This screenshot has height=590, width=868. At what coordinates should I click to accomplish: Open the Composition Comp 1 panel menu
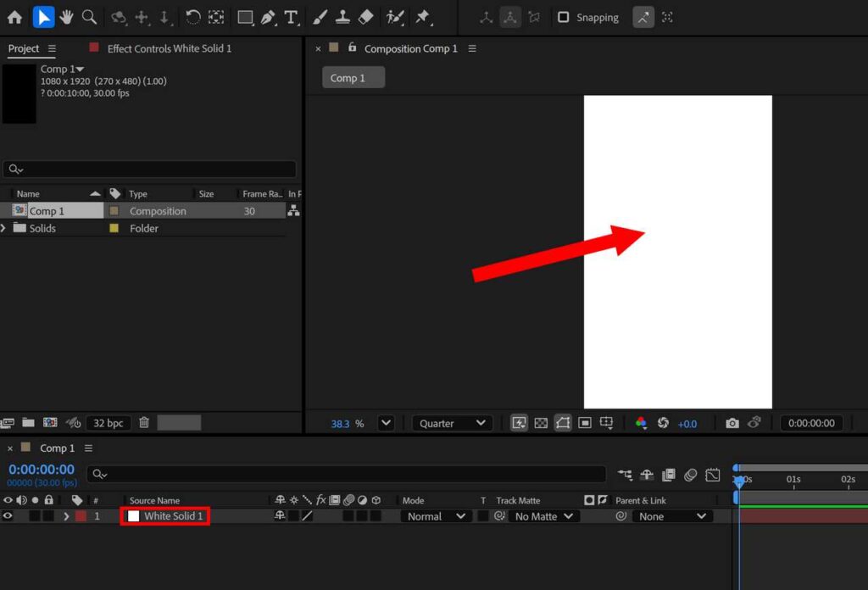point(472,48)
